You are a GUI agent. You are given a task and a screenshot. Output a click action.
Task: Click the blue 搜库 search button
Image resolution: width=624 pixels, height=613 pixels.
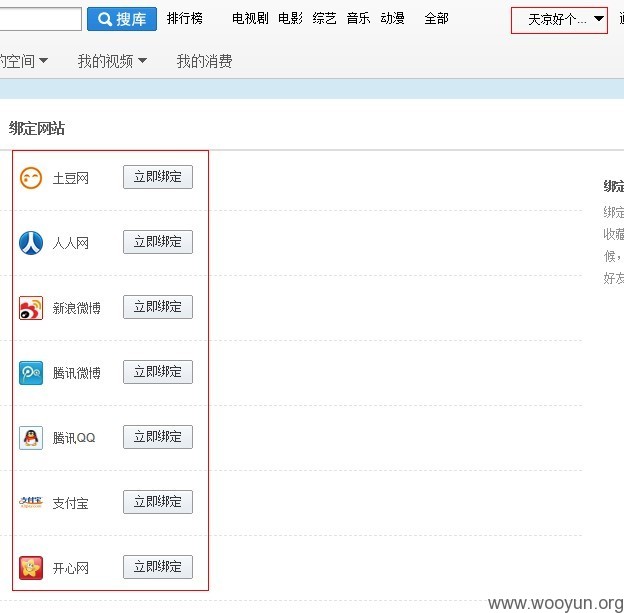pyautogui.click(x=122, y=19)
